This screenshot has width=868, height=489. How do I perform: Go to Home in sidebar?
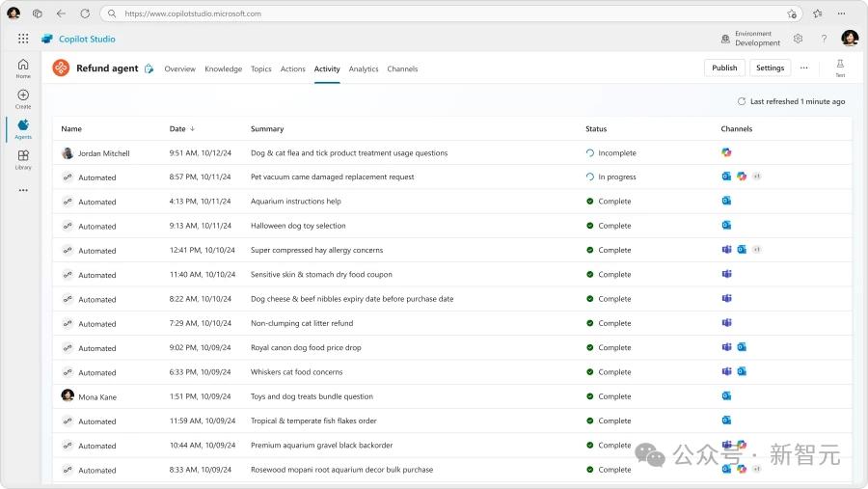click(23, 68)
